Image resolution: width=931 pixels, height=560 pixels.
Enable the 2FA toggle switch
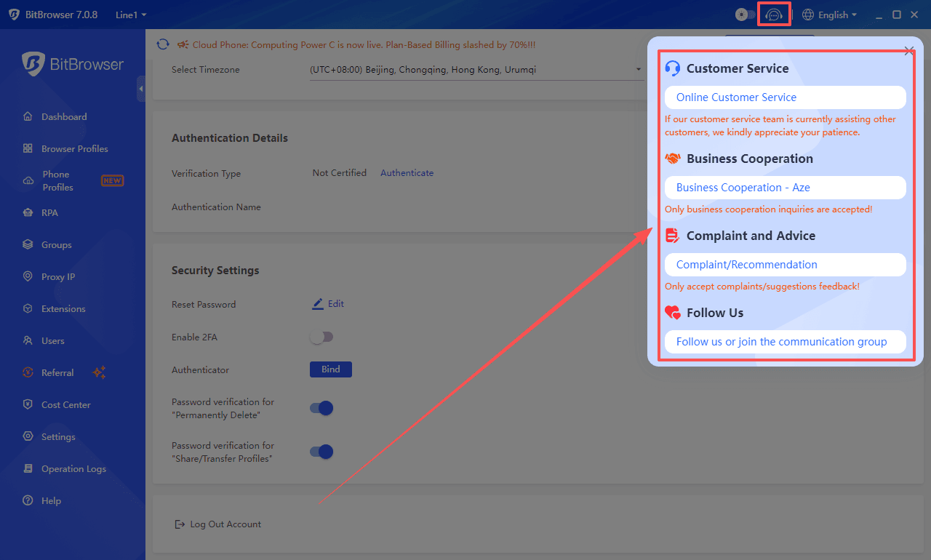(x=321, y=337)
